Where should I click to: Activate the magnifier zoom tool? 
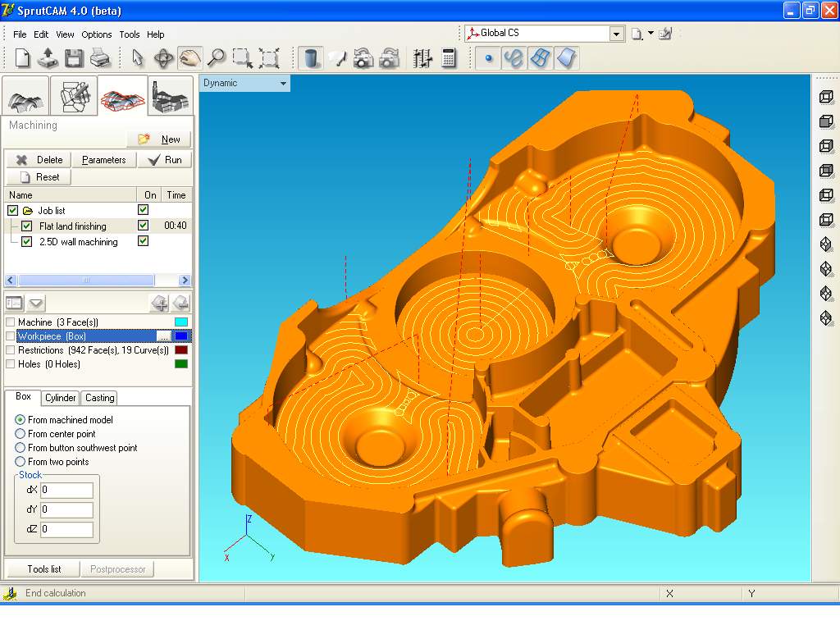click(217, 57)
